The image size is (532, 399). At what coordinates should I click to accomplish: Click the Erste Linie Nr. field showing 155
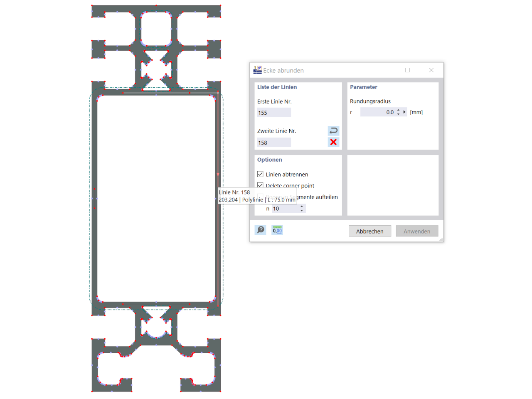[x=274, y=113]
